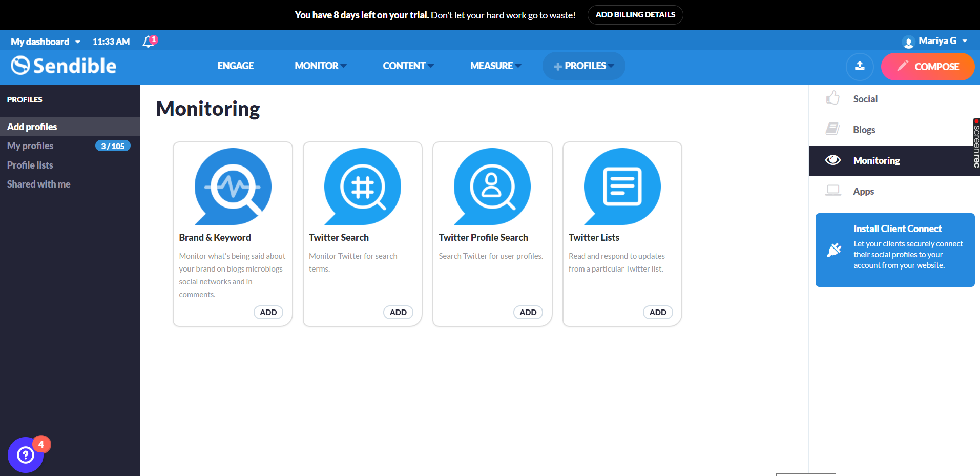Image resolution: width=980 pixels, height=476 pixels.
Task: Add the Brand & Keyword monitor
Action: 268,312
